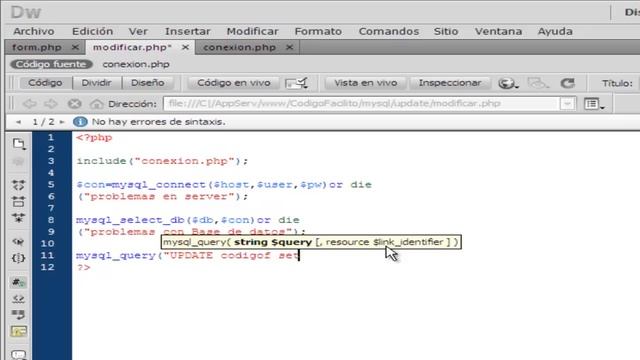Image resolution: width=640 pixels, height=360 pixels.
Task: Click the browser Forward arrow icon
Action: [x=51, y=104]
